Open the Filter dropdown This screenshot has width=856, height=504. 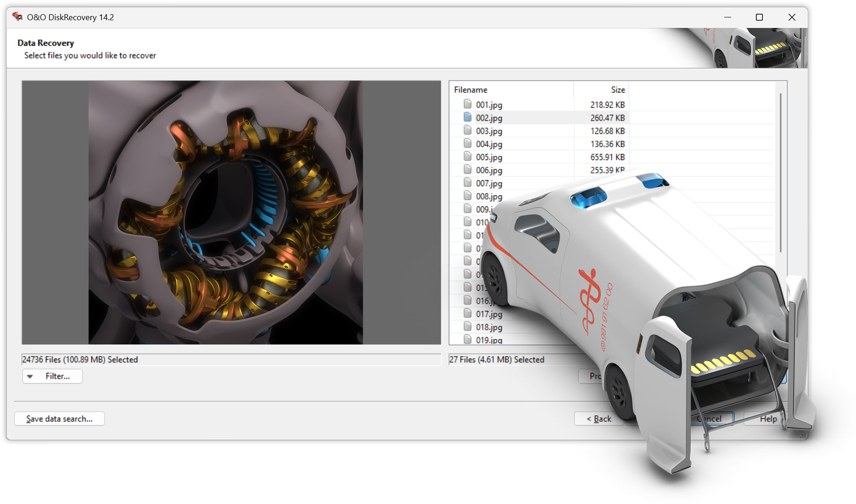pos(52,376)
